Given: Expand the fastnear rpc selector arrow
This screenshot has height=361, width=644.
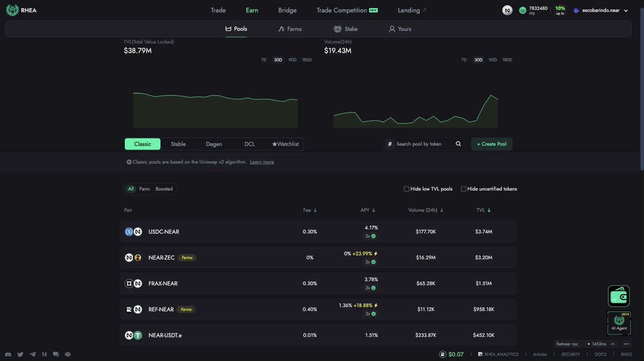Looking at the screenshot, I should 613,344.
